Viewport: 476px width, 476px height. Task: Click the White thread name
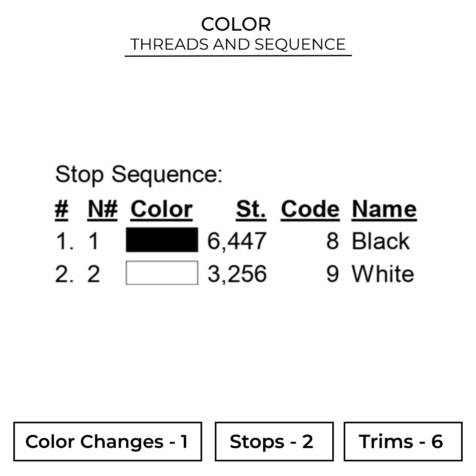pos(383,274)
